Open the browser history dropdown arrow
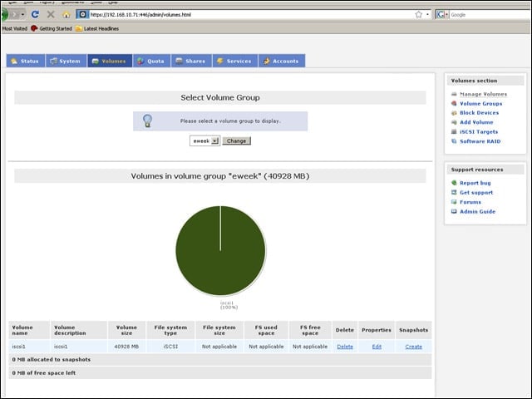 (22, 15)
